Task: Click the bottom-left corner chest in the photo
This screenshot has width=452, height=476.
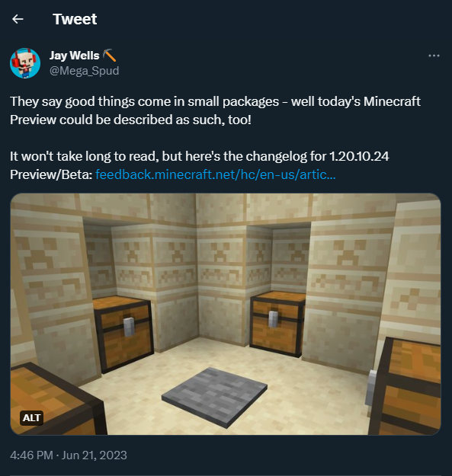Action: [x=56, y=398]
